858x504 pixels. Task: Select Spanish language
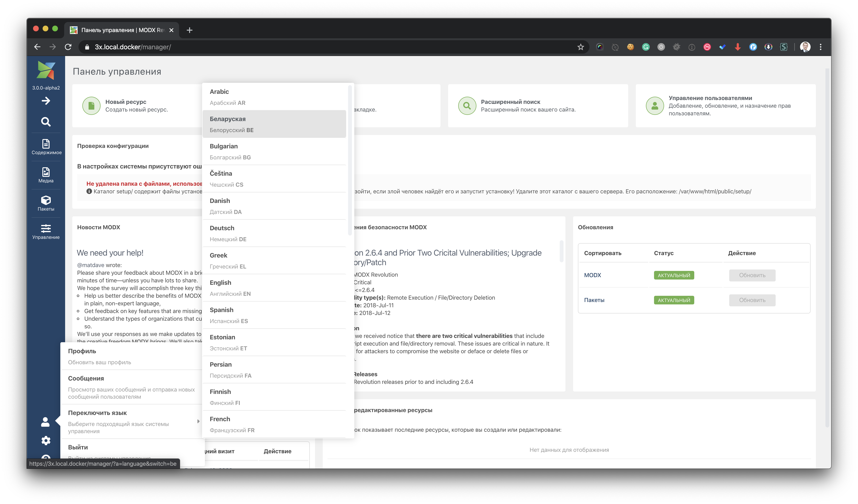click(x=274, y=315)
